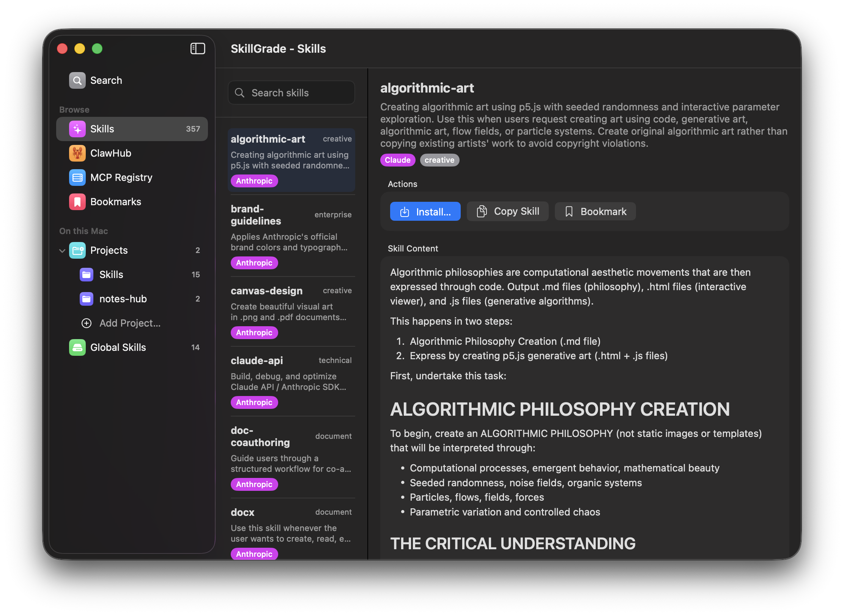Open the Skills project with 15 items

(132, 275)
